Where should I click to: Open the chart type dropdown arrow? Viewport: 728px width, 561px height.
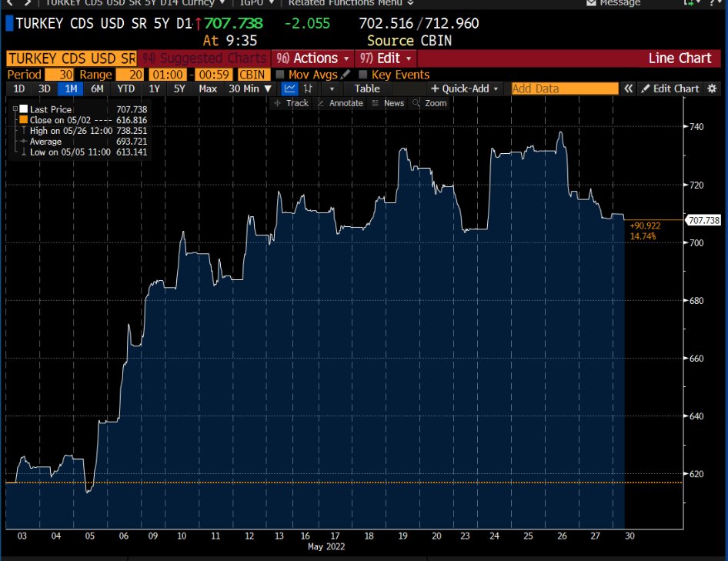(332, 88)
